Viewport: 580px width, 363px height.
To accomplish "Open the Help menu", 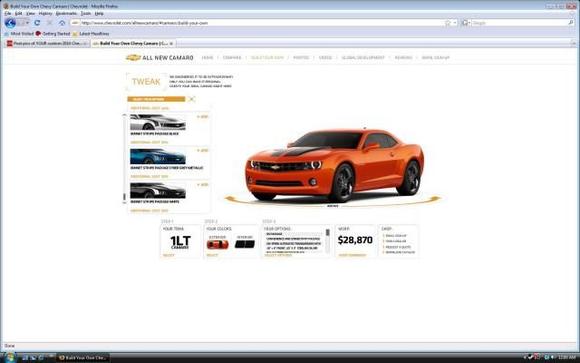I will coord(99,13).
